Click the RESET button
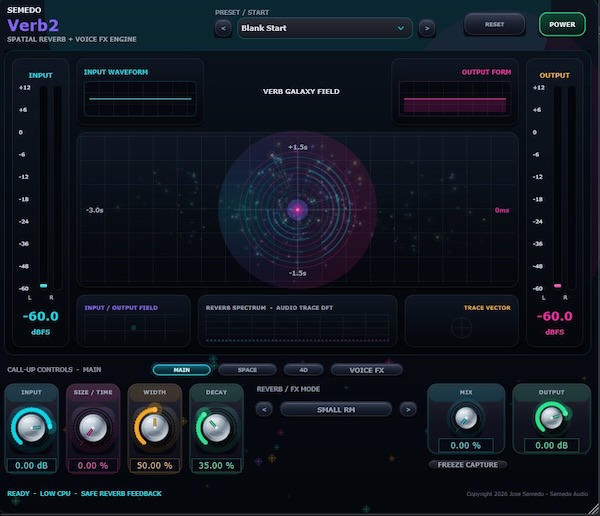 coord(494,24)
